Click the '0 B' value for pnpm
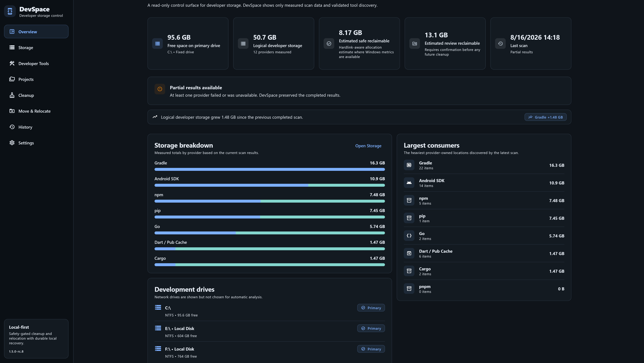Screen dimensions: 644x363 click(x=561, y=289)
